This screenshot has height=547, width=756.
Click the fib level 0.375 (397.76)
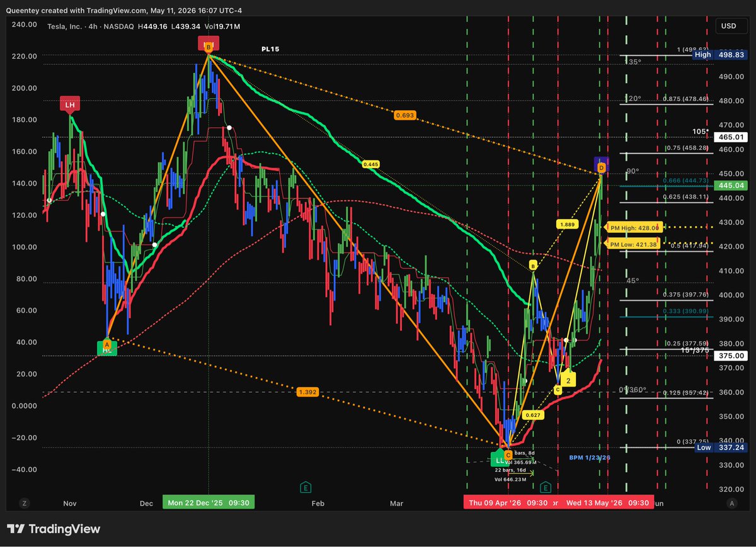[687, 294]
